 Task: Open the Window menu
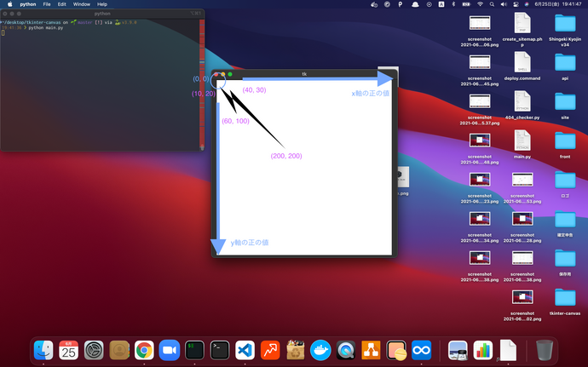(x=81, y=4)
